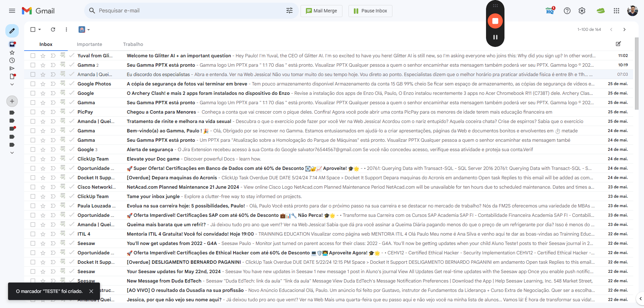
Task: Open Help support icon
Action: pyautogui.click(x=567, y=11)
